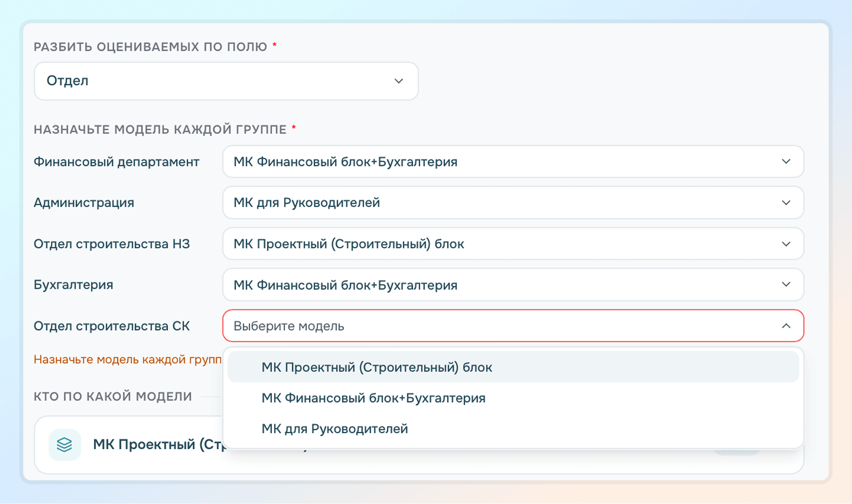Click the Администрация group label
This screenshot has height=504, width=852.
(84, 202)
